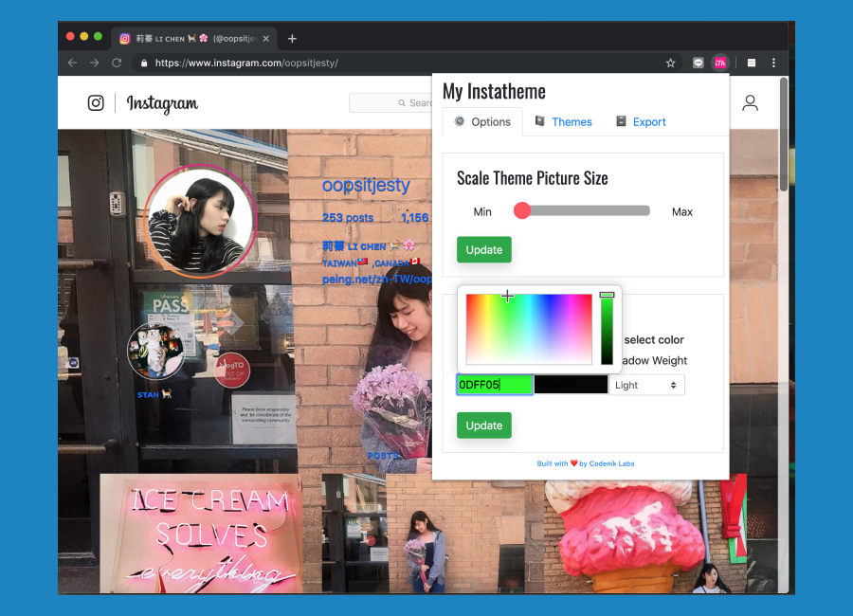The height and width of the screenshot is (616, 853).
Task: Click Update under Scale Theme Picture Size
Action: (x=484, y=250)
